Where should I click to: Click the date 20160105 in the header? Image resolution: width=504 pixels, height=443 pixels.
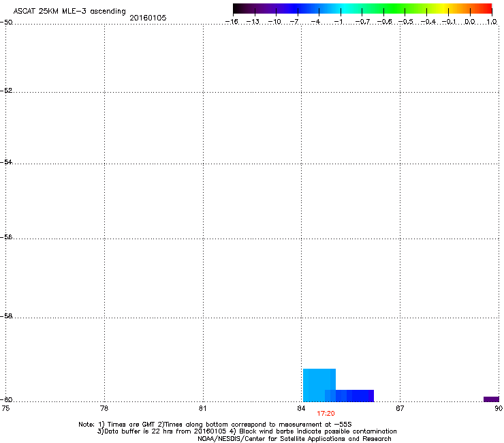tap(148, 18)
